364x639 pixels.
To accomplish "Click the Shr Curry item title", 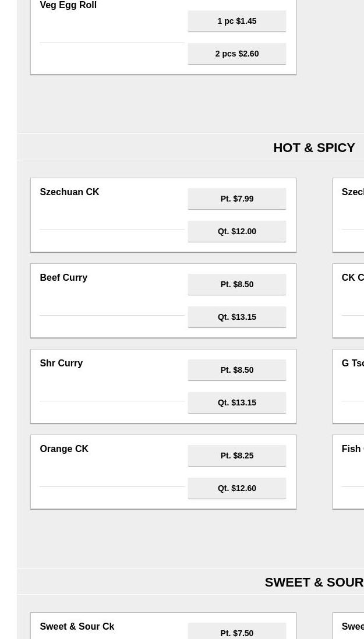I will [61, 363].
